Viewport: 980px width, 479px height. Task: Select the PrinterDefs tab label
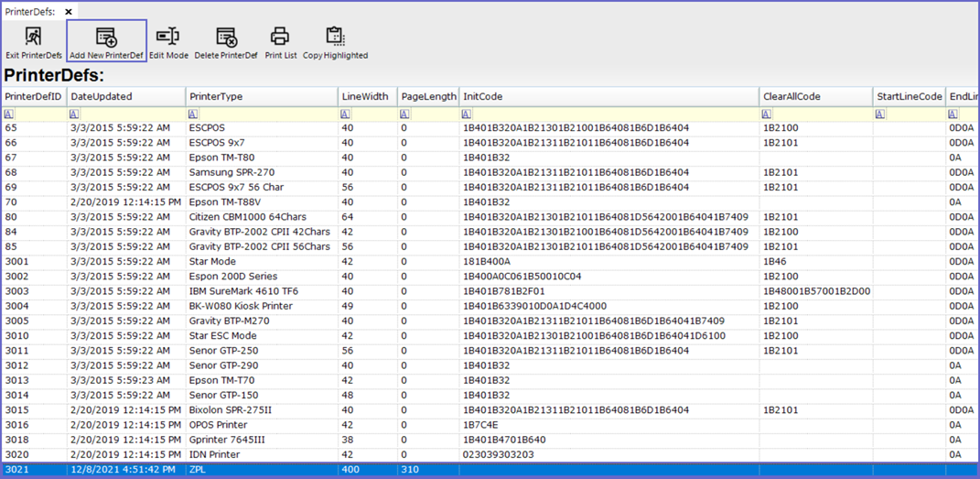tap(30, 11)
